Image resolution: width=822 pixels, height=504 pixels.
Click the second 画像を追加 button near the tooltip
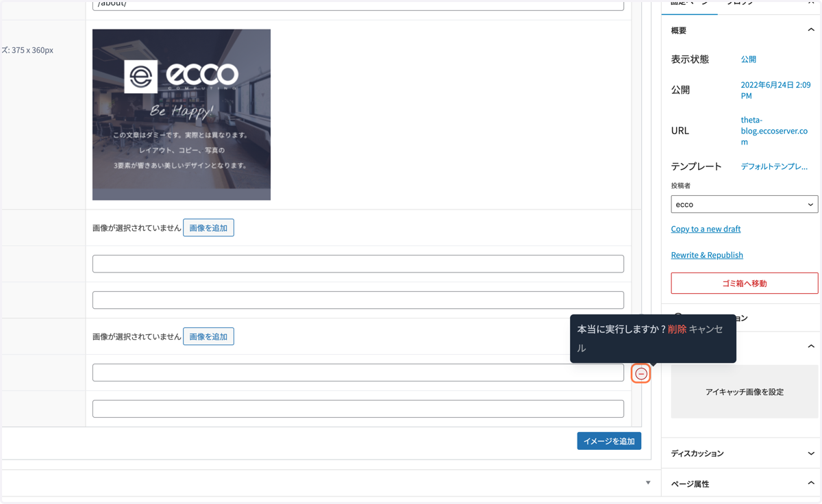click(208, 336)
